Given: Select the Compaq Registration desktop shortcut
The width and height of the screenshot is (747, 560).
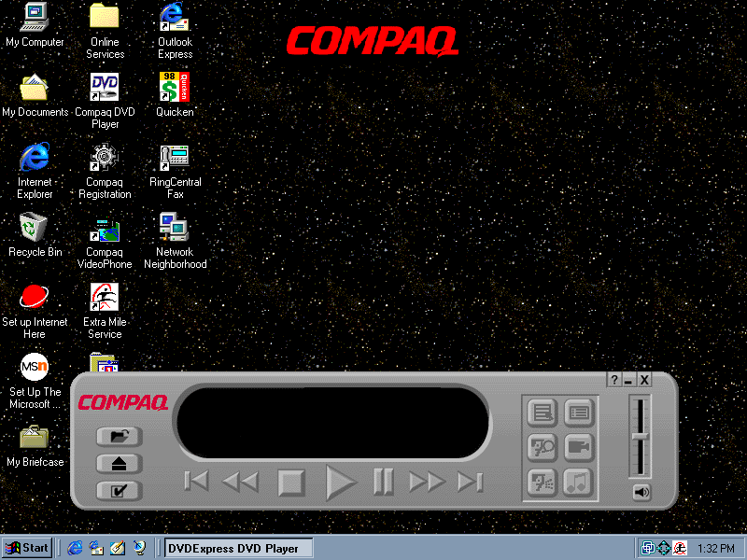Looking at the screenshot, I should (105, 171).
